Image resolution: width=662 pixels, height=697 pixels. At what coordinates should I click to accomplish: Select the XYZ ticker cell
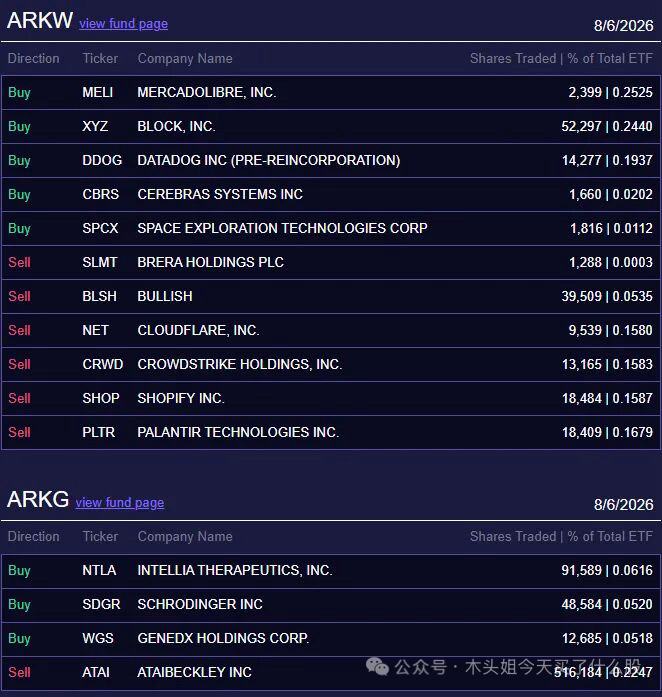pos(95,126)
